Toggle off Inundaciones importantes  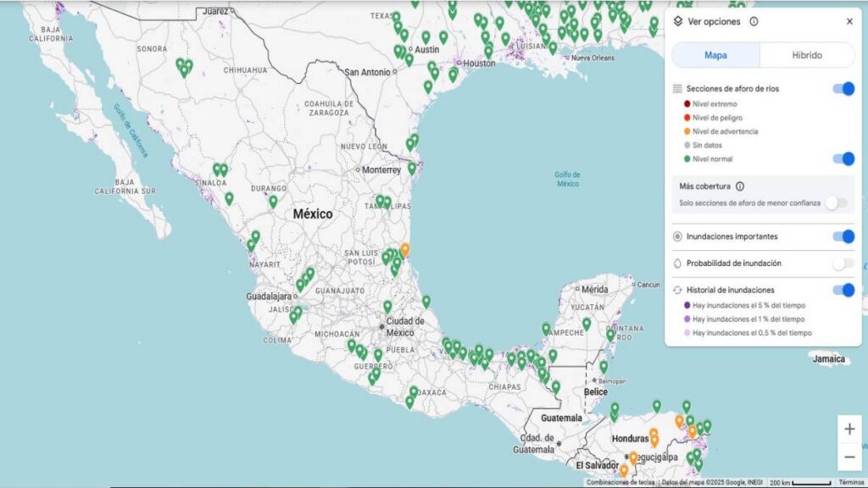click(843, 237)
